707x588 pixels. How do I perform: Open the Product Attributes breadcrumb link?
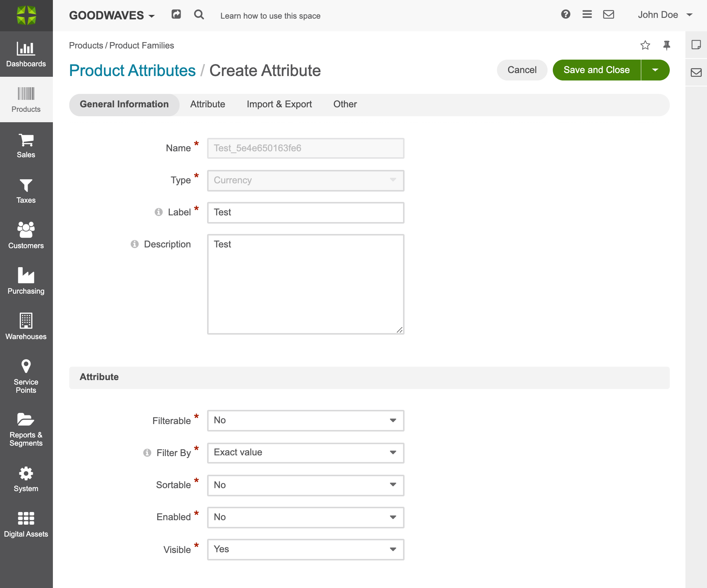point(132,71)
